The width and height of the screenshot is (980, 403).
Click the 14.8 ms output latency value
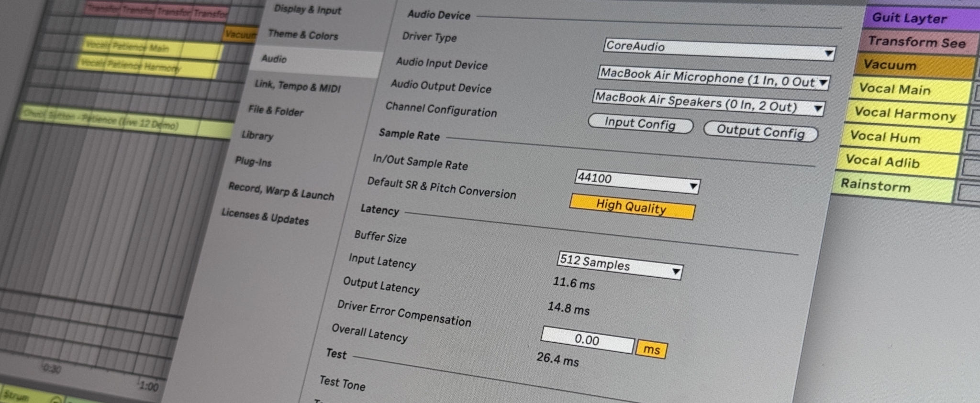click(x=568, y=308)
